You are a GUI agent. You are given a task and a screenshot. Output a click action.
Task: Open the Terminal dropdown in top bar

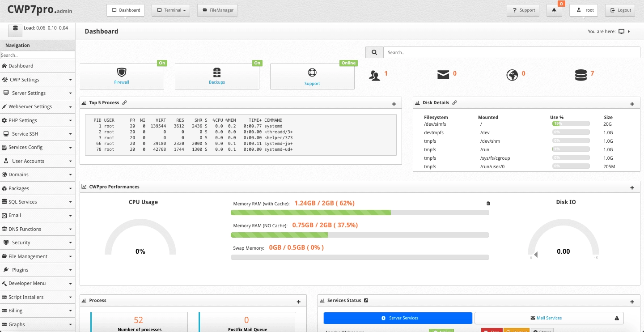pyautogui.click(x=171, y=10)
